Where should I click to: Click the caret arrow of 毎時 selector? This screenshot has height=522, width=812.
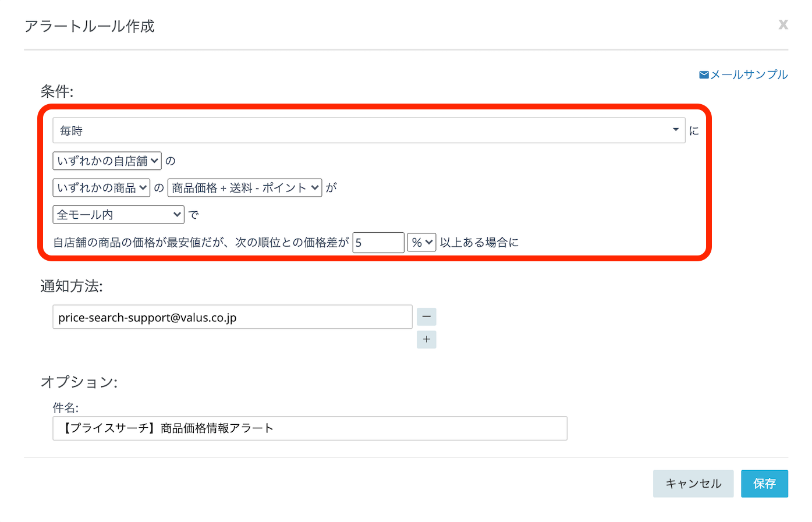click(675, 130)
